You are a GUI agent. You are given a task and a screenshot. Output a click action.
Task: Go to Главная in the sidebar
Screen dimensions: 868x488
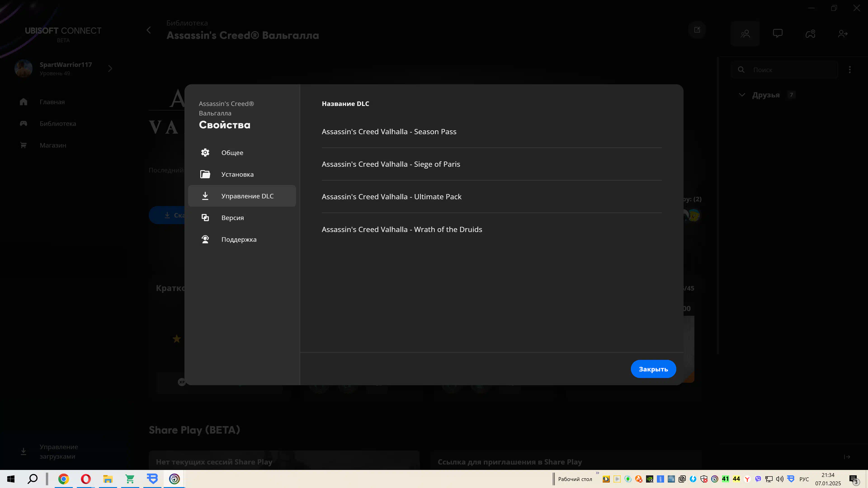52,102
